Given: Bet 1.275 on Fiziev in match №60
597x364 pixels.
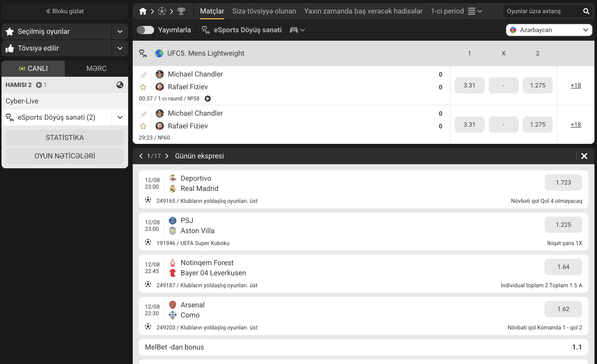Looking at the screenshot, I should [538, 125].
